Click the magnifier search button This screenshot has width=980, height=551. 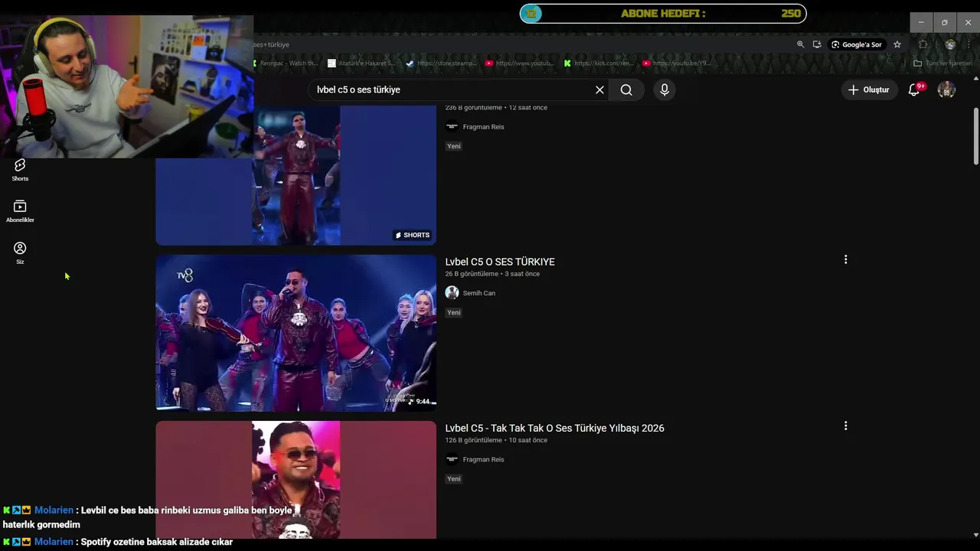pyautogui.click(x=626, y=90)
